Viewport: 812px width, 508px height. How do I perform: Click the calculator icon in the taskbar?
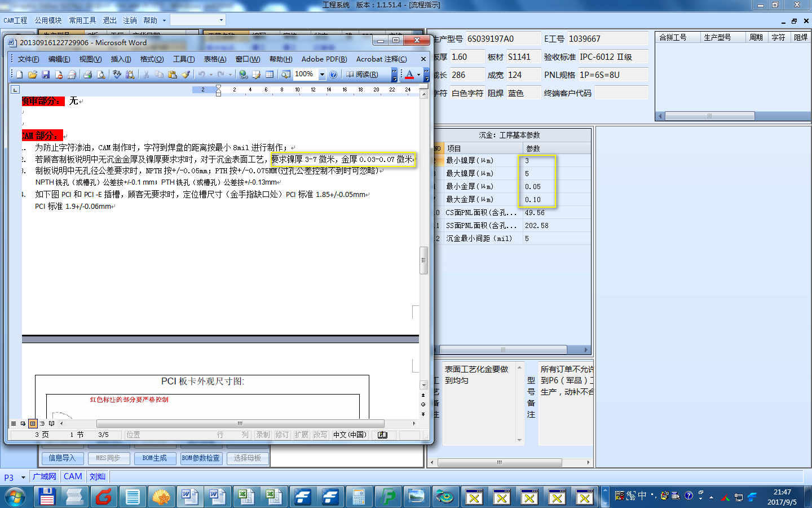[x=359, y=497]
